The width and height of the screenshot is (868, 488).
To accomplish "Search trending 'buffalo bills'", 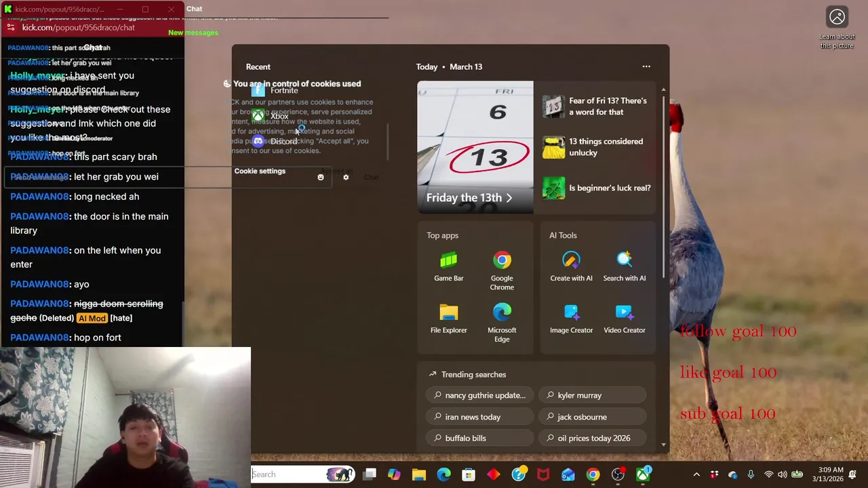I will [480, 438].
